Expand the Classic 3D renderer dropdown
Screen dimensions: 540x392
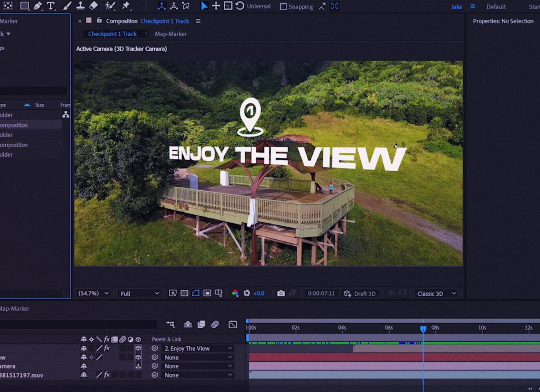436,293
